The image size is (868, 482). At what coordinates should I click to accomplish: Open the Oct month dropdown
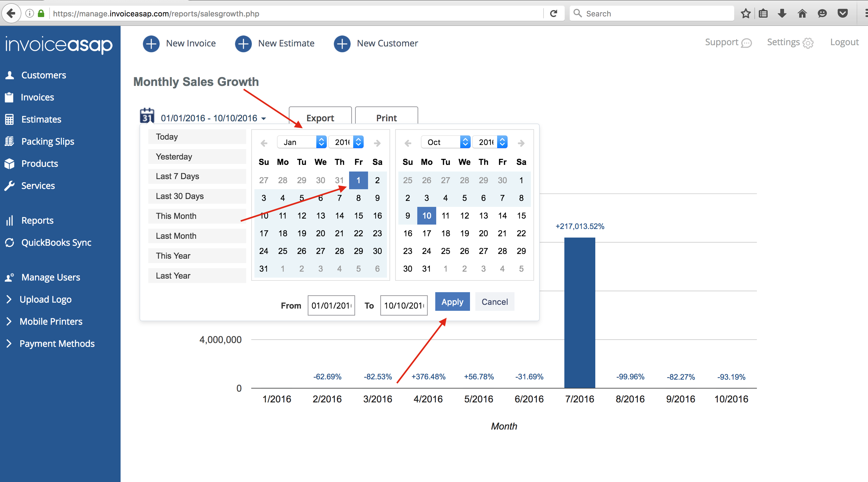click(x=445, y=142)
